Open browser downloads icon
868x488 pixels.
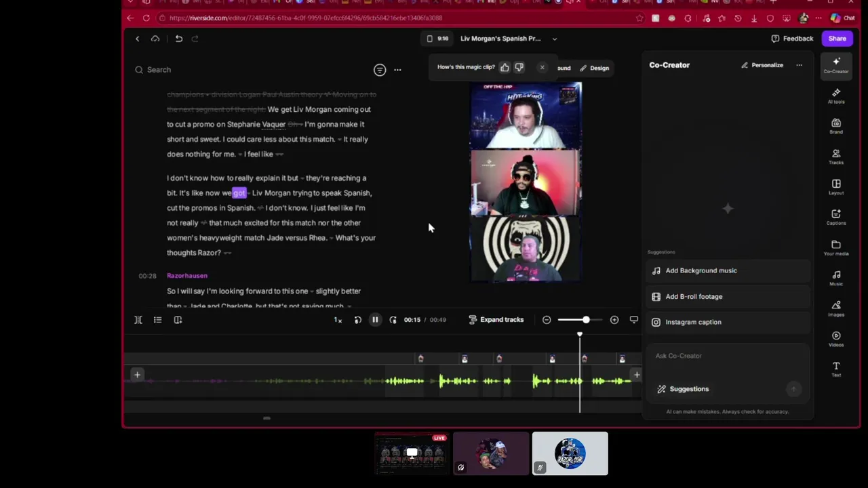(x=754, y=18)
